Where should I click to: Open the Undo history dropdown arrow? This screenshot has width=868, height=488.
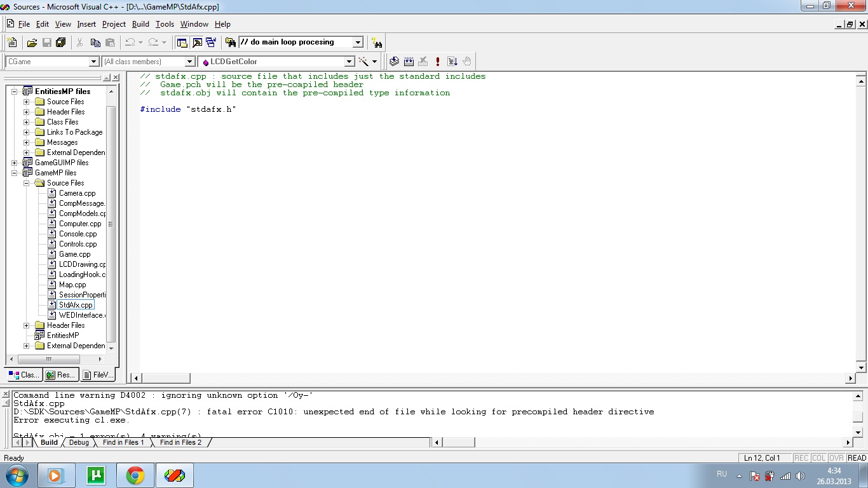pyautogui.click(x=140, y=43)
